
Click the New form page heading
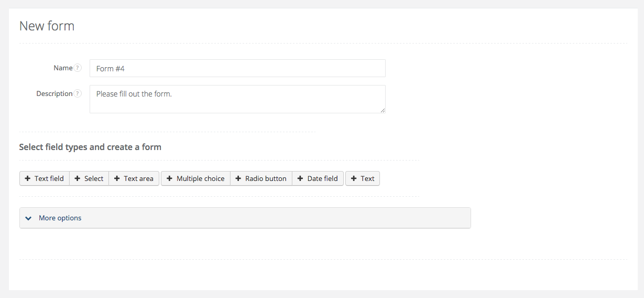(x=47, y=26)
